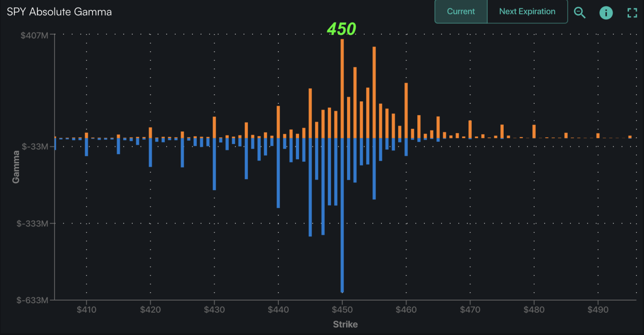This screenshot has height=335, width=644.
Task: Click the orange bar at $480 strike
Action: (534, 131)
